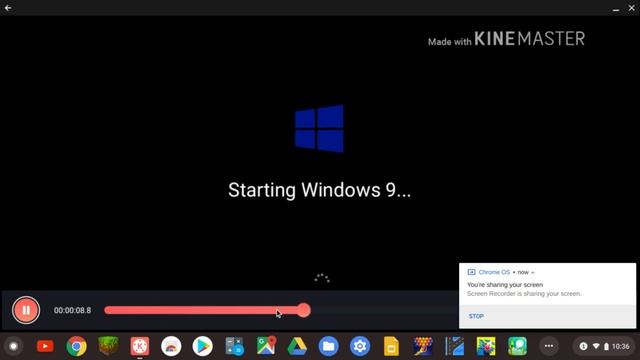The image size is (640, 360).
Task: Launch Google Maps from the shelf
Action: click(266, 346)
